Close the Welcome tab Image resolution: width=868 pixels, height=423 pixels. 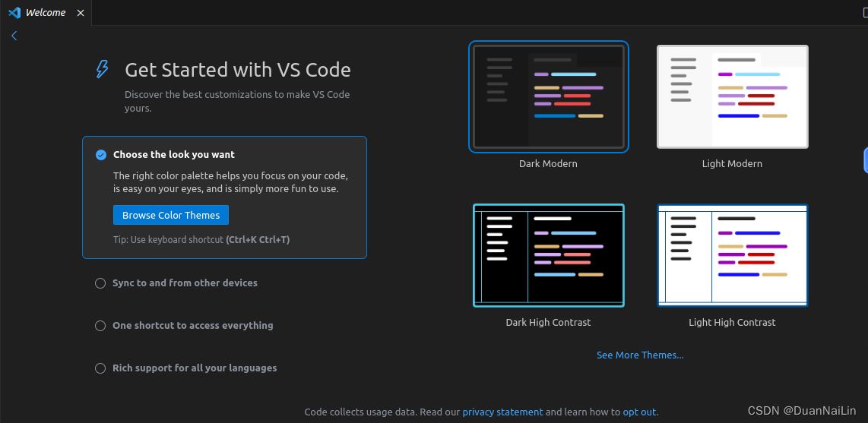click(81, 13)
